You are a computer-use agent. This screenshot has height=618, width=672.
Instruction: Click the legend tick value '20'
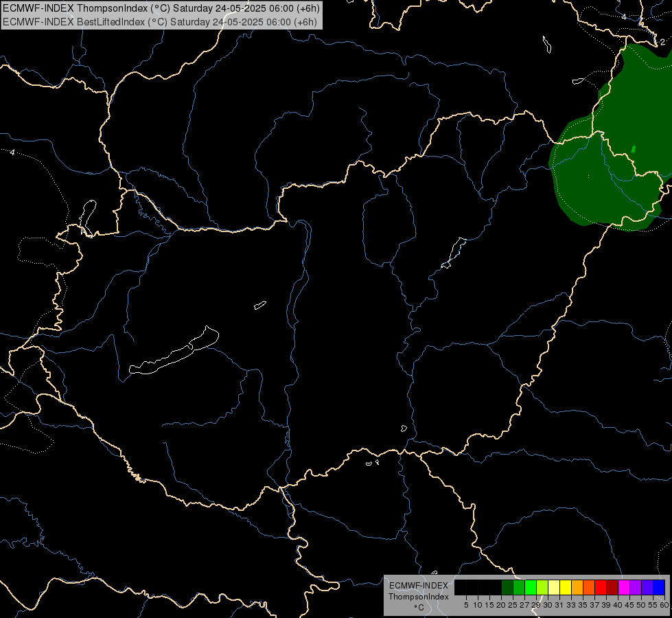501,605
